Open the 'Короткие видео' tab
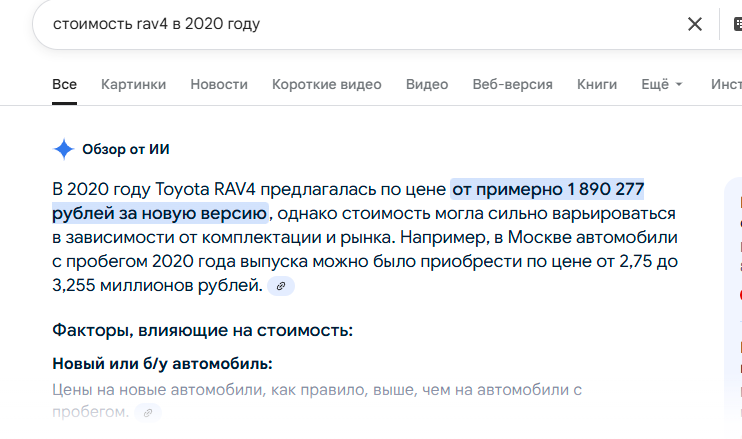This screenshot has width=742, height=439. 327,84
